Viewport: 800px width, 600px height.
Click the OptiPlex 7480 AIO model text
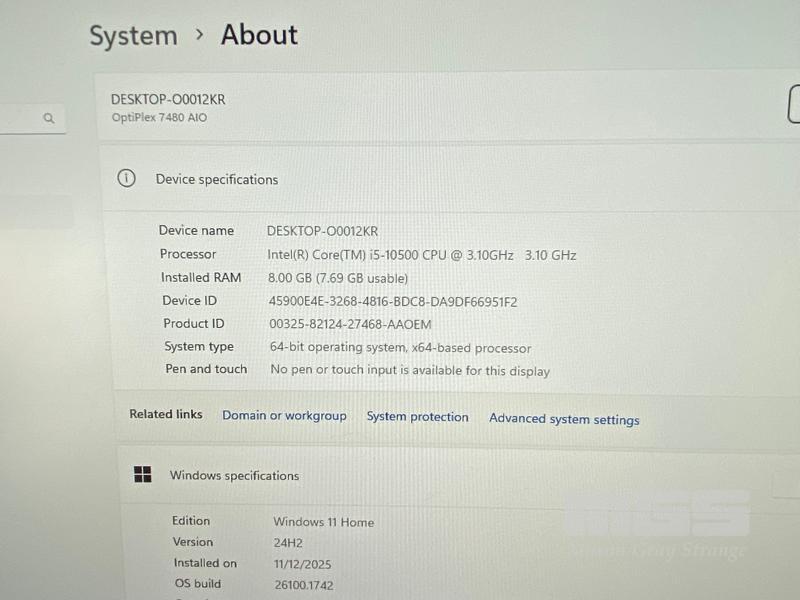click(160, 118)
